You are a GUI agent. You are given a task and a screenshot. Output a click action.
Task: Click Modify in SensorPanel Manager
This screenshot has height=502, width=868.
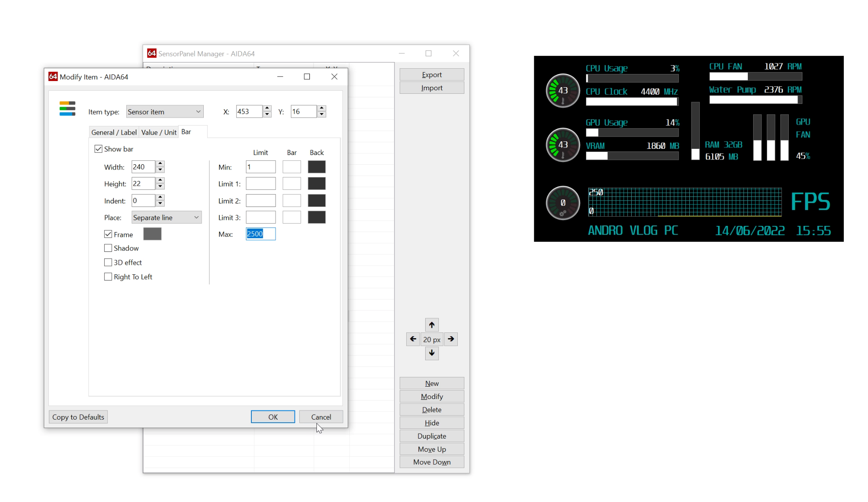(x=432, y=397)
